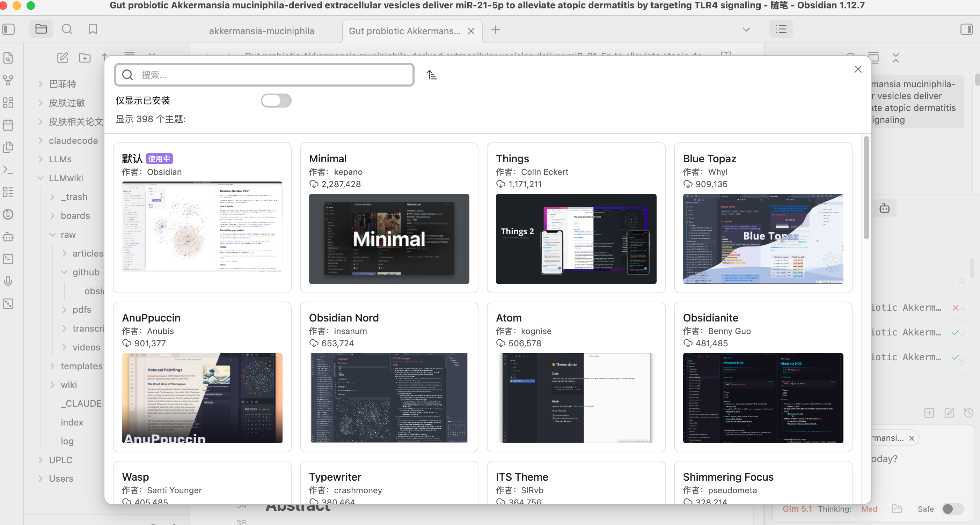
Task: Open the file explorer folder icon
Action: (x=41, y=29)
